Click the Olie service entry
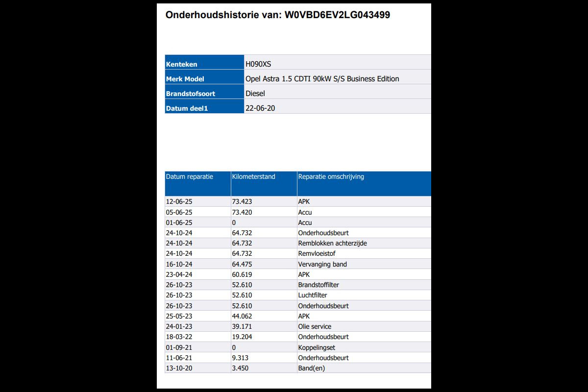 [315, 327]
